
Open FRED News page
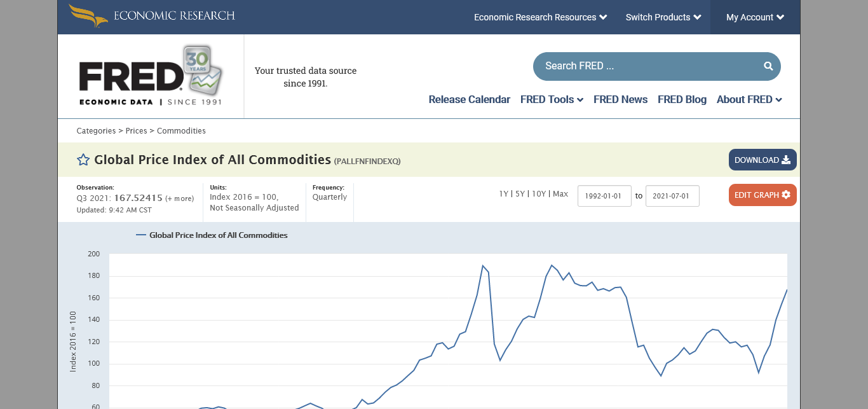click(x=620, y=99)
